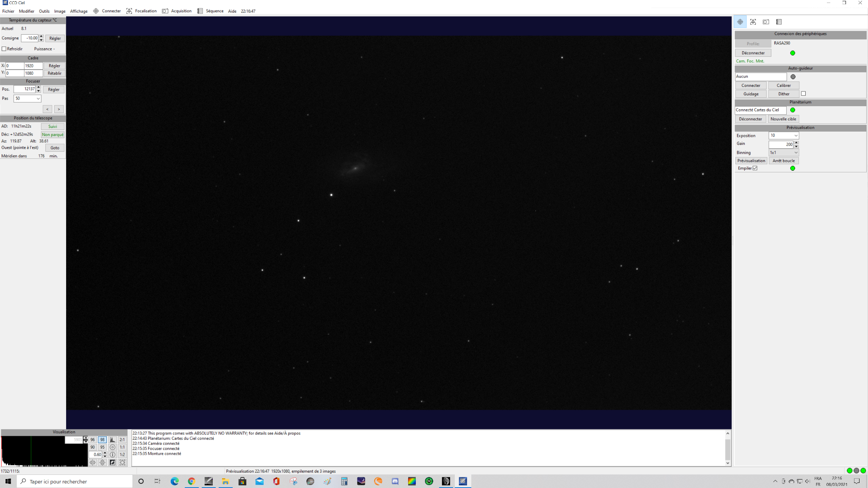Open the Pas step size dropdown
This screenshot has height=488, width=868.
coord(38,98)
